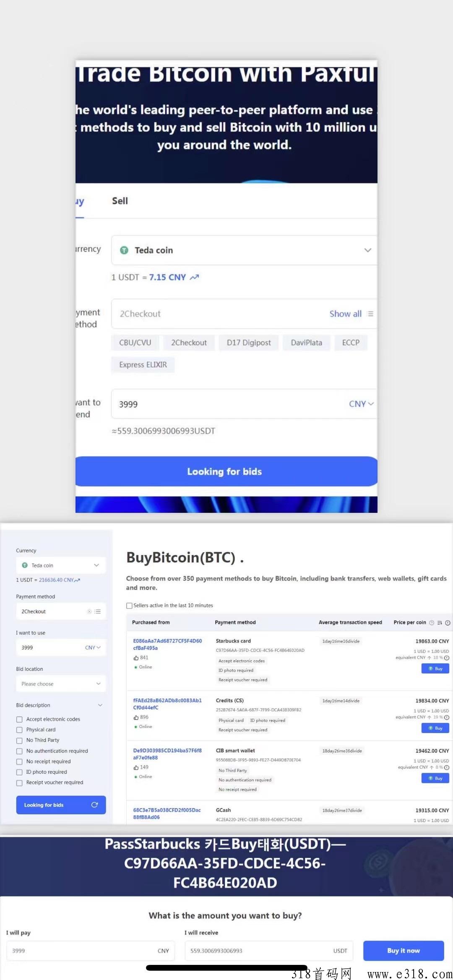
Task: Buy from the Credits (CS) seller
Action: click(435, 728)
